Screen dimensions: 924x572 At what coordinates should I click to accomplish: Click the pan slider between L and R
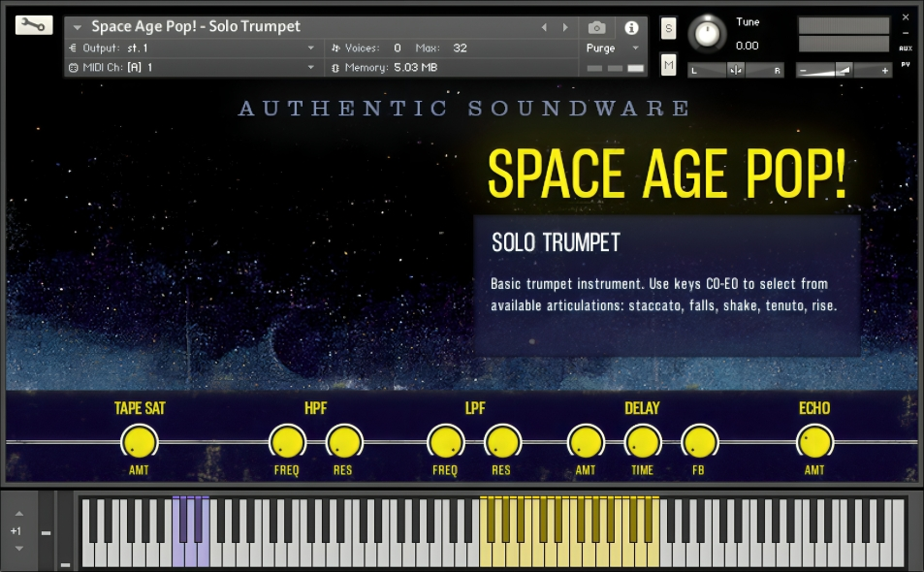pos(736,70)
